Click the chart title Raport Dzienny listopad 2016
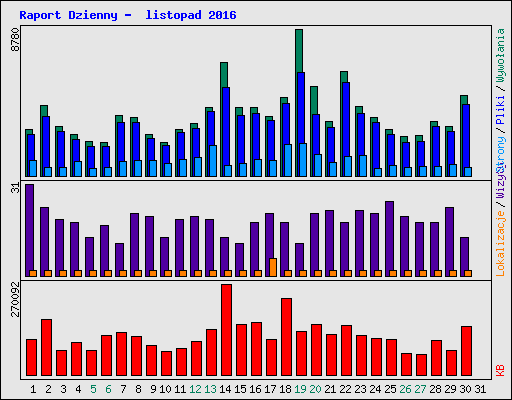This screenshot has width=512, height=400. click(128, 15)
